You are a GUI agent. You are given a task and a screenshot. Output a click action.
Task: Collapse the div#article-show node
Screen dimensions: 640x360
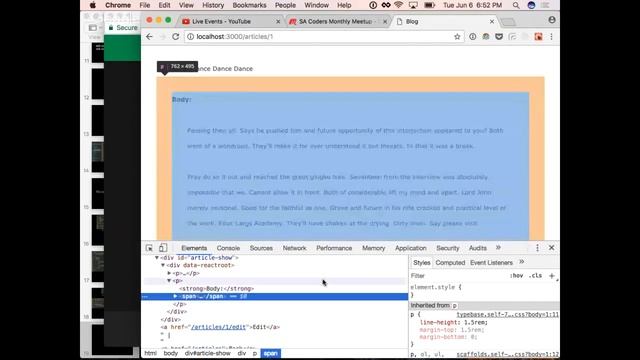pos(157,258)
